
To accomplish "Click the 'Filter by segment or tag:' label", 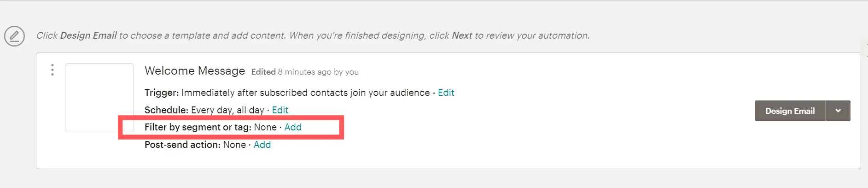I will [198, 127].
